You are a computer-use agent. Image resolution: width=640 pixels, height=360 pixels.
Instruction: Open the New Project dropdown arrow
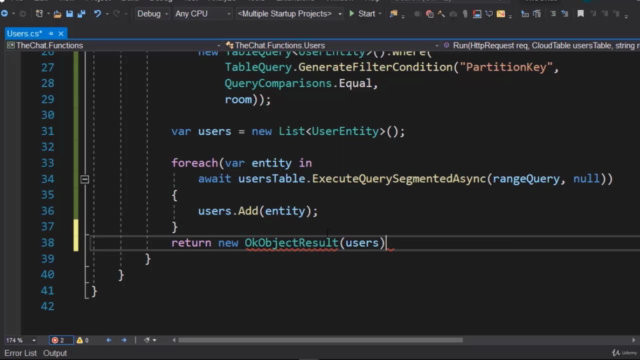pyautogui.click(x=48, y=14)
